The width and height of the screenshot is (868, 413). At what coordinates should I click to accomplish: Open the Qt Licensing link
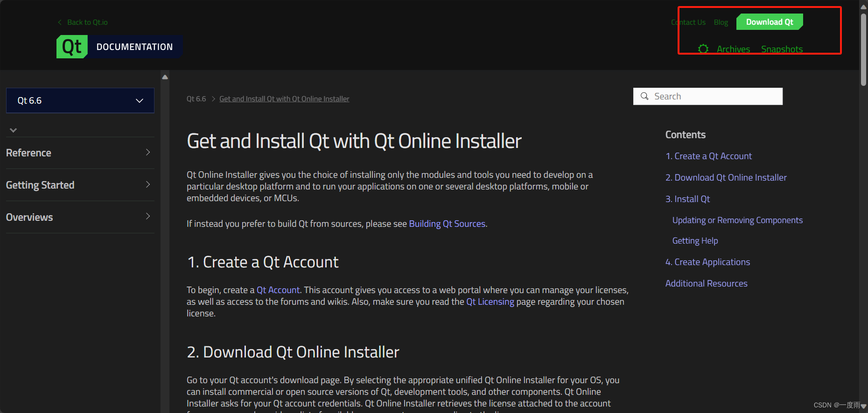point(490,302)
